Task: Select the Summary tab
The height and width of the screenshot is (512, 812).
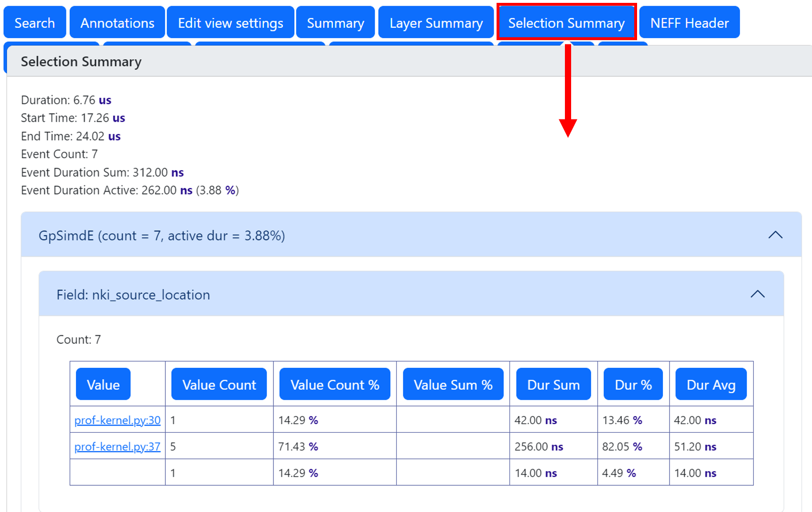Action: 335,22
